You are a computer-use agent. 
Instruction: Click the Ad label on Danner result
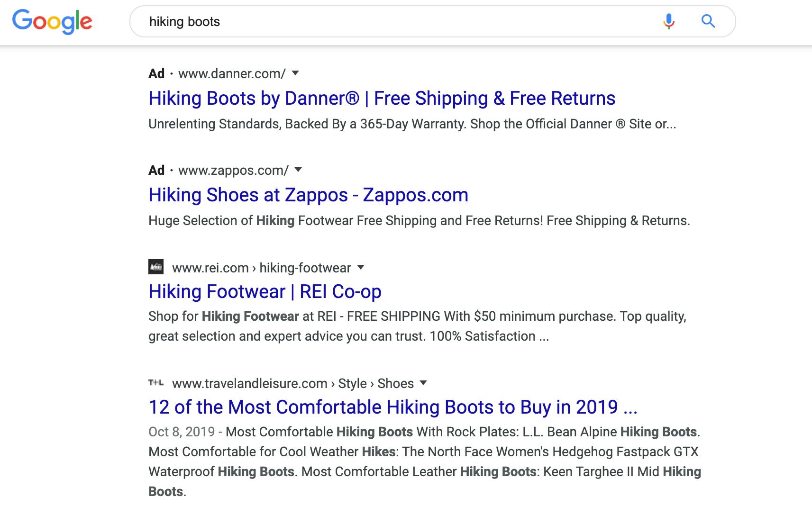click(156, 74)
